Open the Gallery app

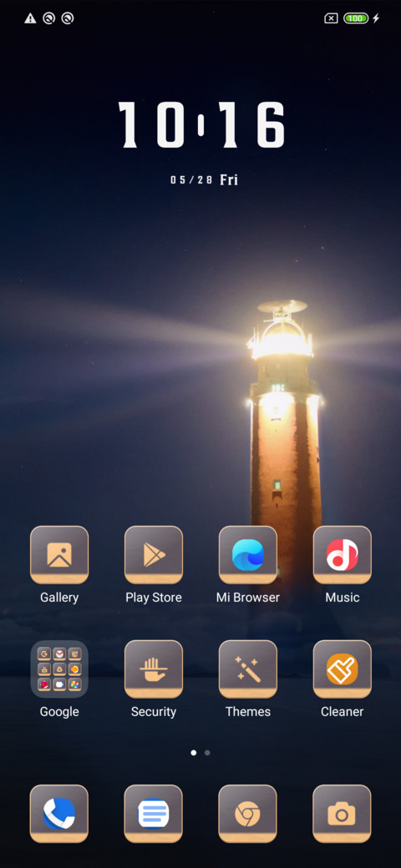click(x=59, y=555)
